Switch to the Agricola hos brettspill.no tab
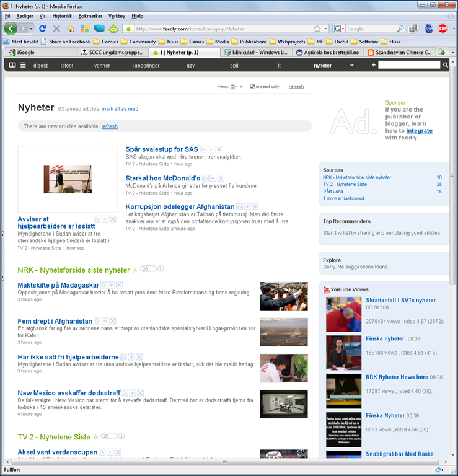This screenshot has height=476, width=458. (328, 52)
